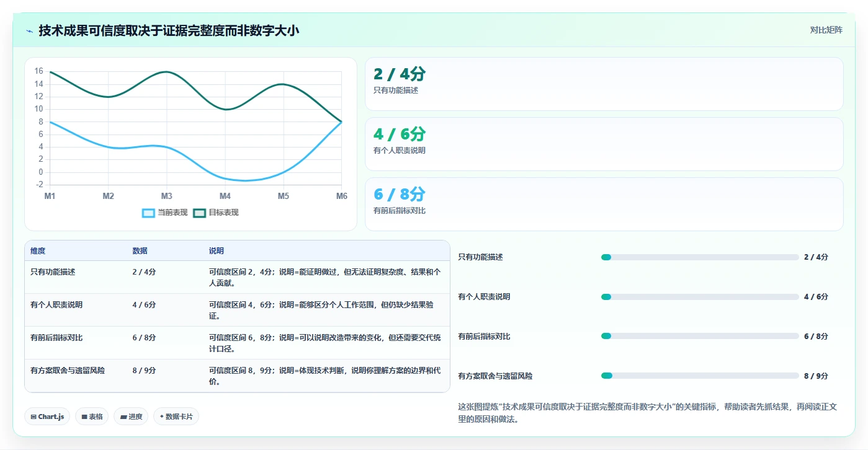The height and width of the screenshot is (450, 868).
Task: Select the 2 / 4分 data card
Action: coord(604,84)
